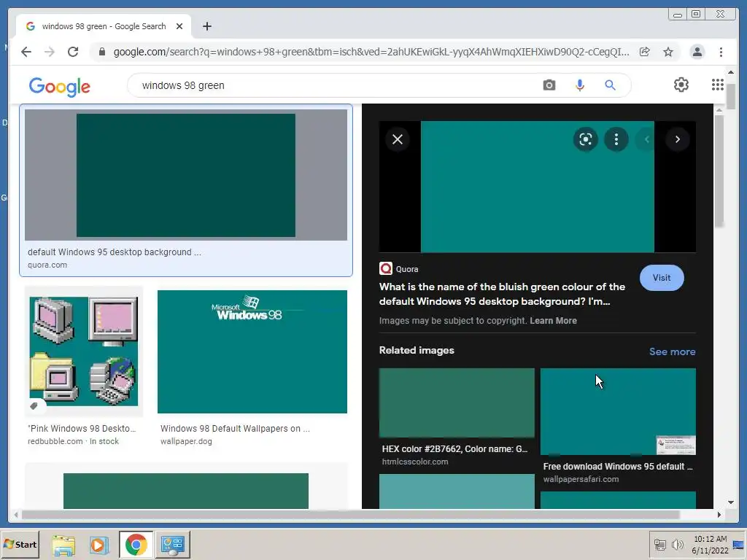Click the address bar URL
This screenshot has width=747, height=560.
tap(371, 52)
